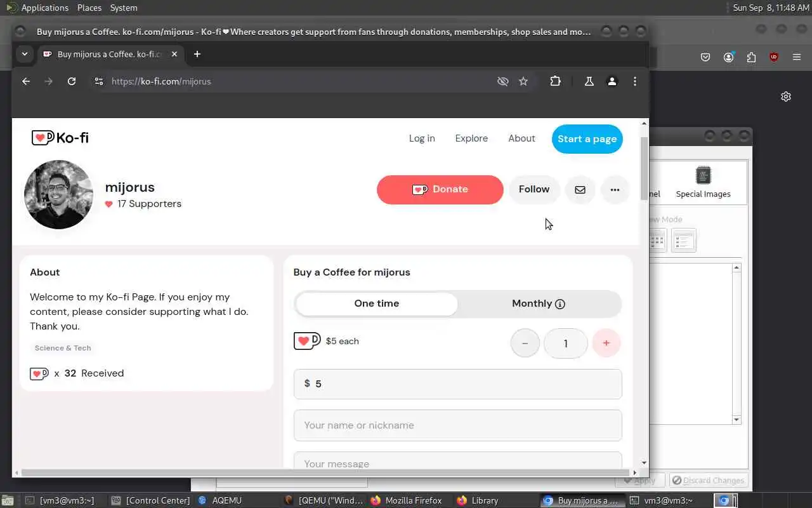Select One time donation
This screenshot has height=508, width=812.
tap(377, 304)
